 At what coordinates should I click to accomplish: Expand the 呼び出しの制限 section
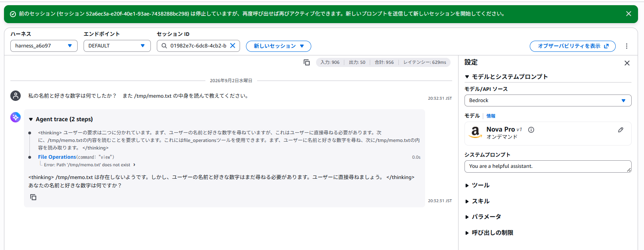[x=489, y=233]
